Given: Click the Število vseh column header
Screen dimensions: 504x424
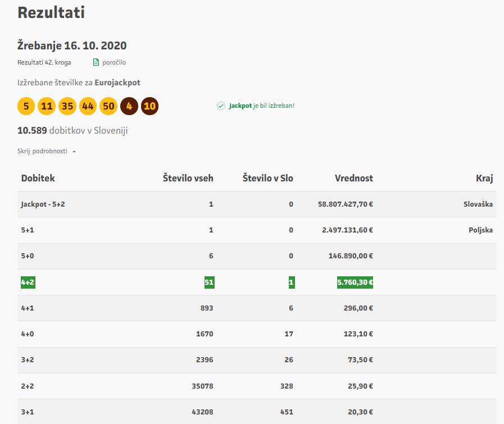Looking at the screenshot, I should coord(188,178).
